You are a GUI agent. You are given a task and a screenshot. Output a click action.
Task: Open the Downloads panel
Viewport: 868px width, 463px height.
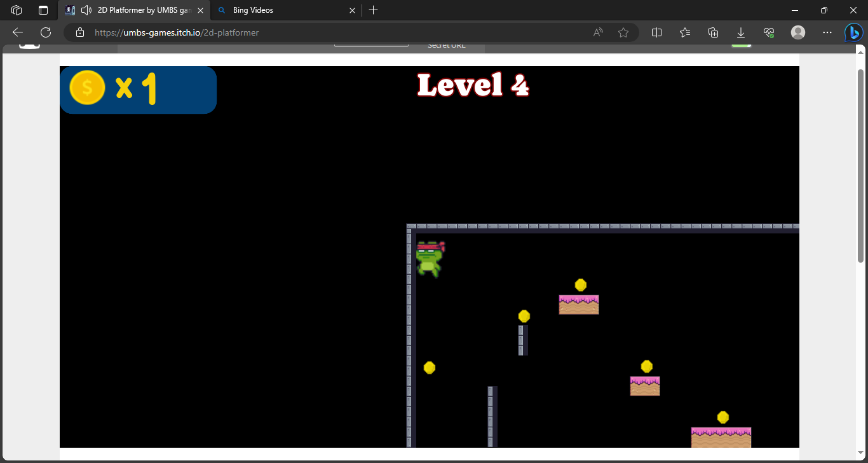click(741, 32)
